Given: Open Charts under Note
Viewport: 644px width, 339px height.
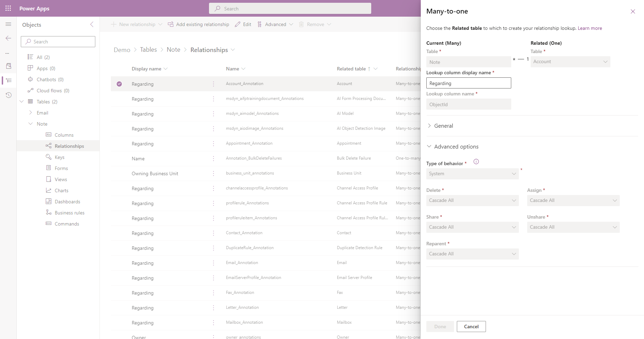Looking at the screenshot, I should (61, 190).
